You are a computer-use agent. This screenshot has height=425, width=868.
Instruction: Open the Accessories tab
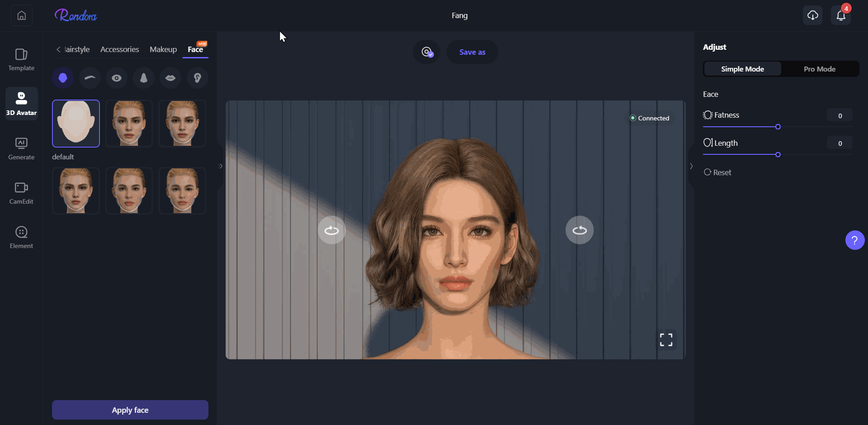pos(119,49)
